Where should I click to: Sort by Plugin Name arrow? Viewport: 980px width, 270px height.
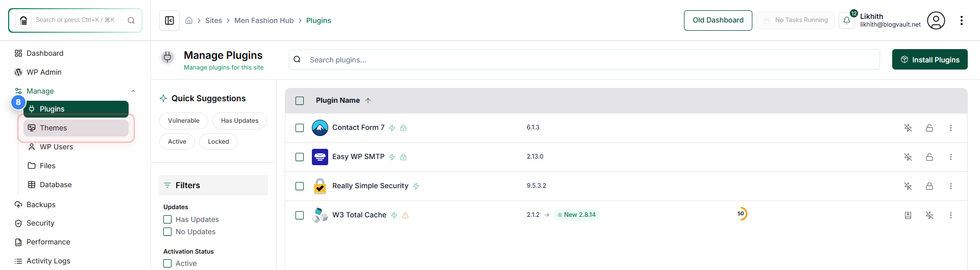click(x=368, y=101)
